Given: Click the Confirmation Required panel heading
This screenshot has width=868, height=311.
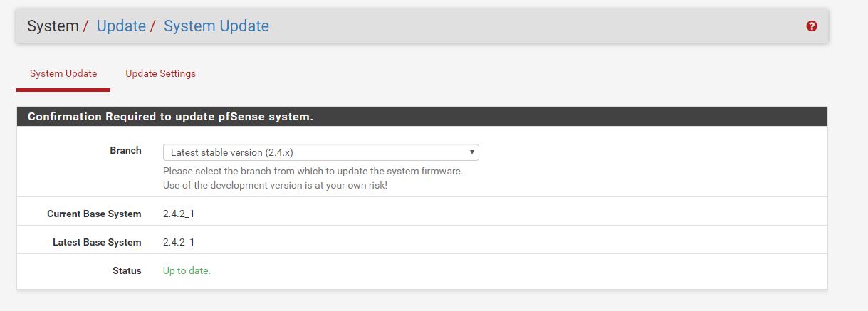Looking at the screenshot, I should (x=171, y=117).
